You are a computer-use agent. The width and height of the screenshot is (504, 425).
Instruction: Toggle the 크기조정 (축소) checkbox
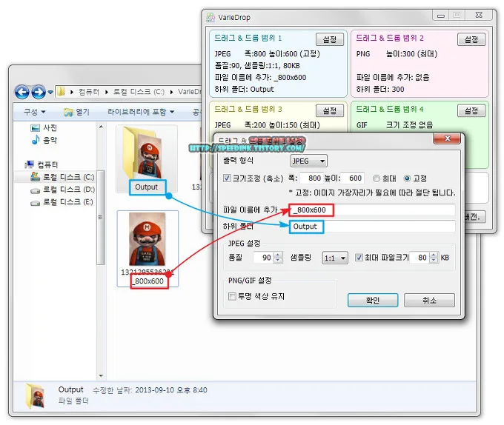point(227,178)
